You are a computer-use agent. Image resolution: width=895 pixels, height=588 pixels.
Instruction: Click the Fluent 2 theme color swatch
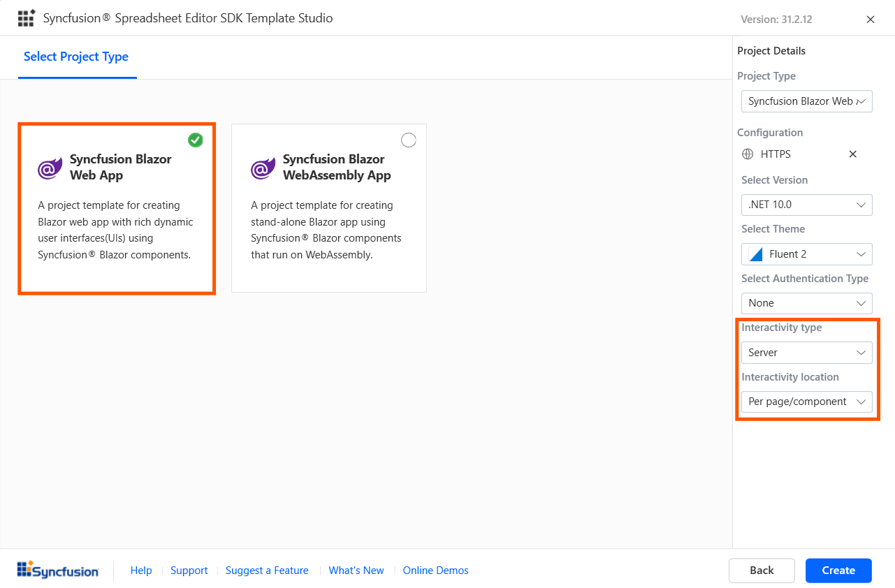pos(755,253)
